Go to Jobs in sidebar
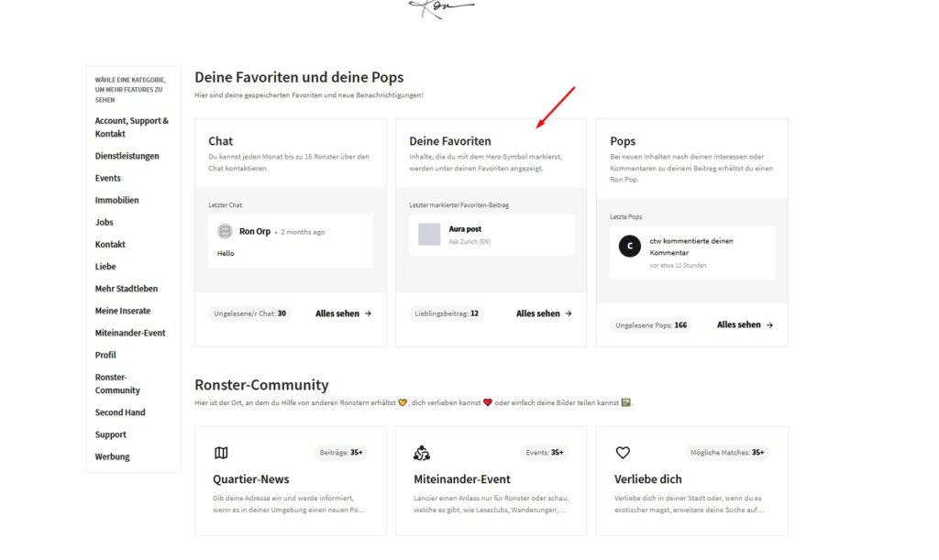Image resolution: width=939 pixels, height=560 pixels. [105, 222]
